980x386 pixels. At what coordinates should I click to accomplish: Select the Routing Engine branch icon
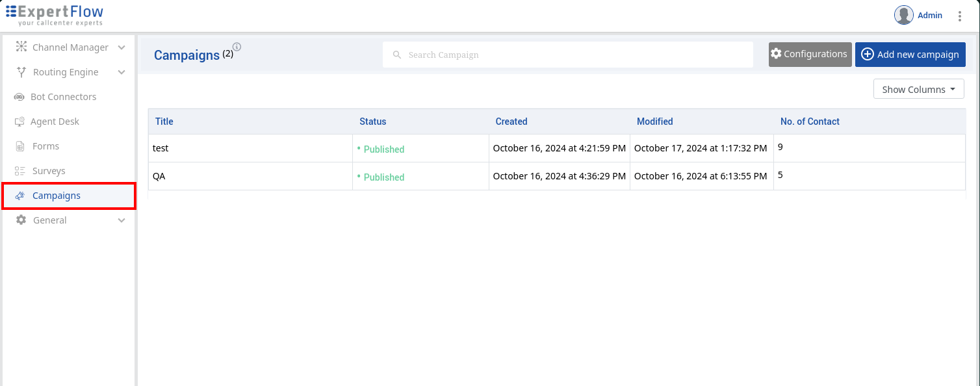(20, 71)
